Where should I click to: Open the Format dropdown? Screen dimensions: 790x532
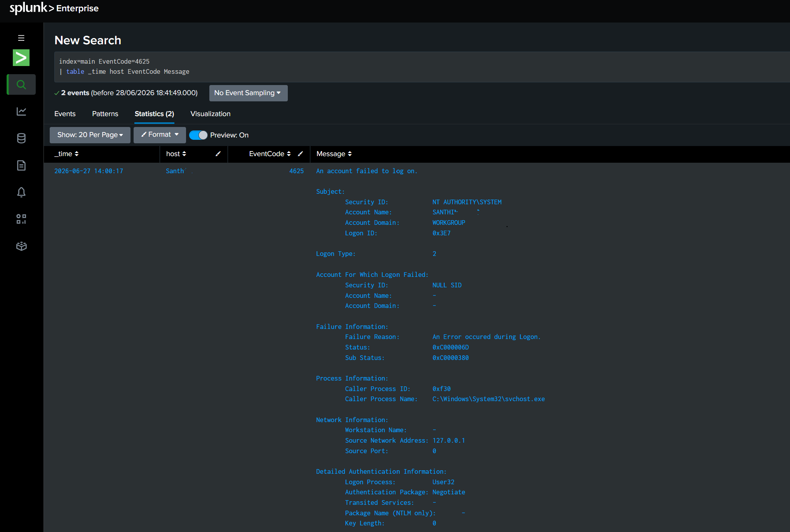tap(160, 135)
